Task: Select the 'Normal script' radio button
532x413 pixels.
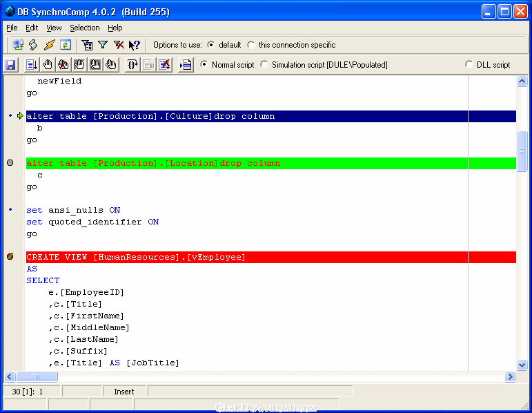Action: pyautogui.click(x=204, y=64)
